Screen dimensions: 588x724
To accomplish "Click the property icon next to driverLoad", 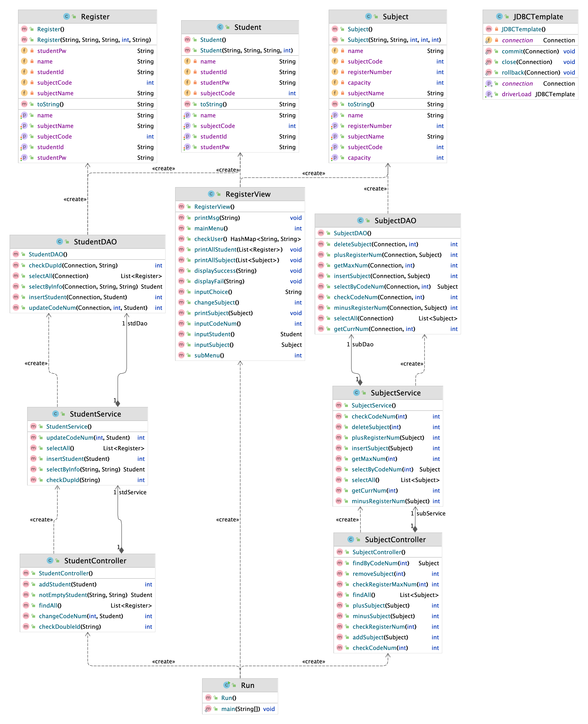I will point(488,94).
